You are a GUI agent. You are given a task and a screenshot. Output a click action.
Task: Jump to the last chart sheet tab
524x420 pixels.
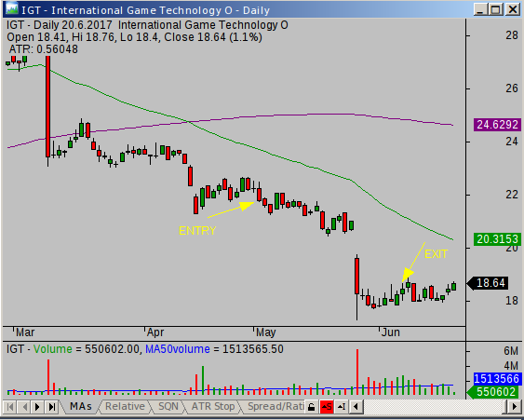(51, 407)
